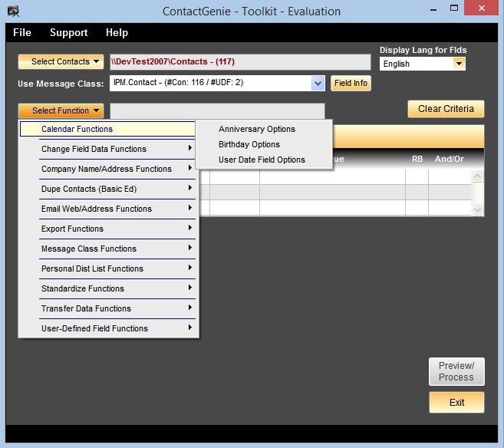504x448 pixels.
Task: Open Personal Dist List Functions submenu
Action: [109, 268]
